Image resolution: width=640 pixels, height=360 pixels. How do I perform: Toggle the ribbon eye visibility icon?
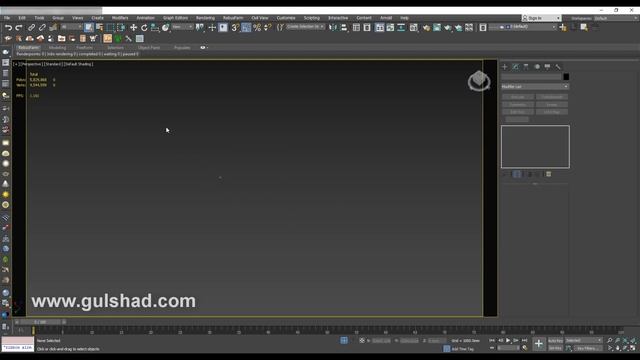tap(202, 48)
